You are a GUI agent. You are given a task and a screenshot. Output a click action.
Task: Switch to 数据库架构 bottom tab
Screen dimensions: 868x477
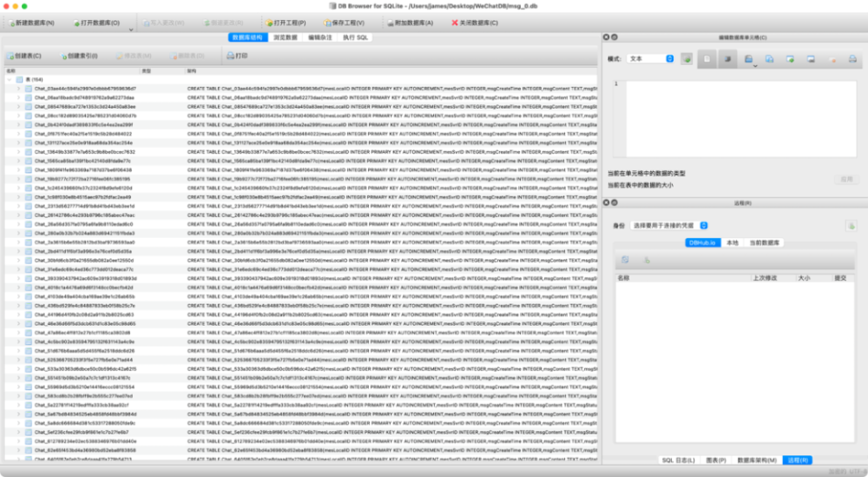coord(757,460)
